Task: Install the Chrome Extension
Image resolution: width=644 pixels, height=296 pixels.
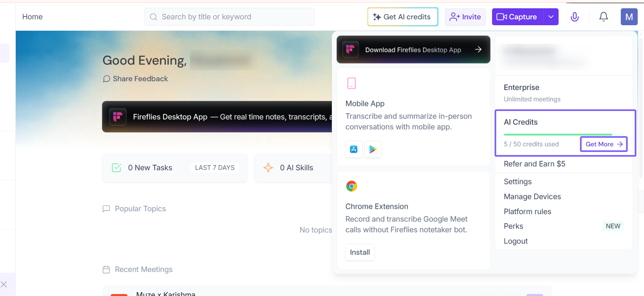Action: click(360, 252)
